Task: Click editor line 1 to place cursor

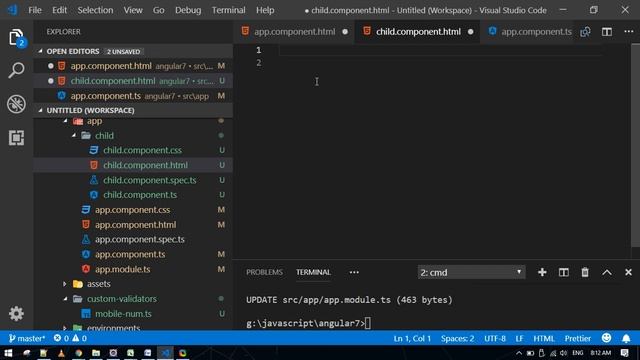Action: click(440, 50)
